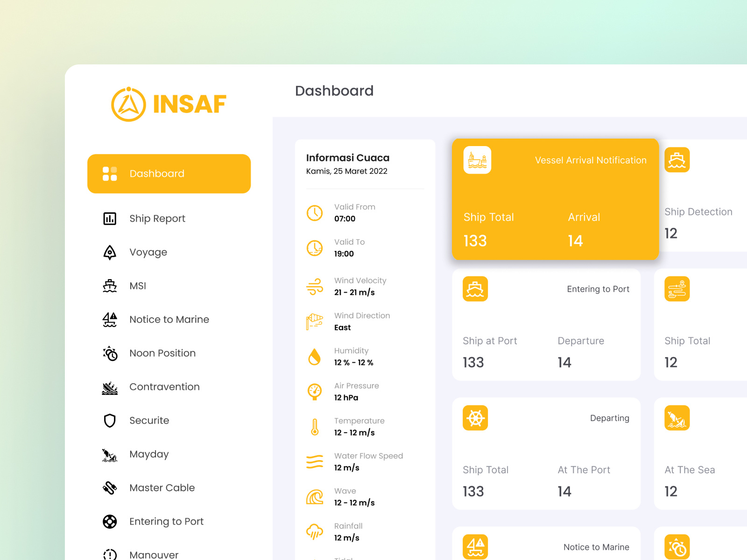
Task: Click the Ship at Port value 133
Action: pos(473,362)
